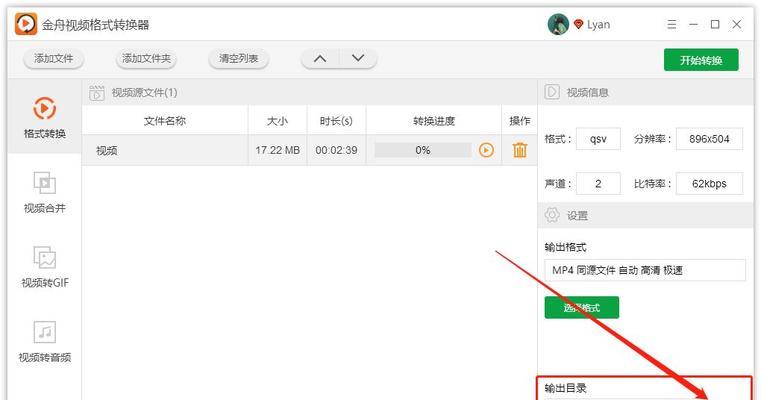
Task: Click the 0% conversion progress bar
Action: click(423, 150)
